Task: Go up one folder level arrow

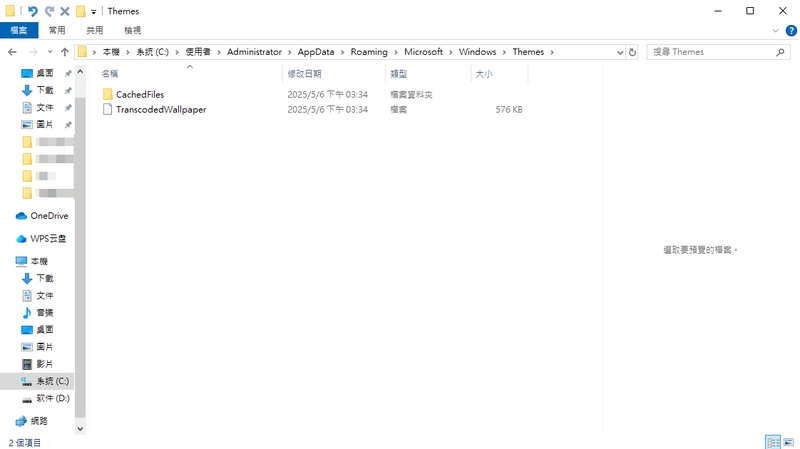Action: point(65,52)
